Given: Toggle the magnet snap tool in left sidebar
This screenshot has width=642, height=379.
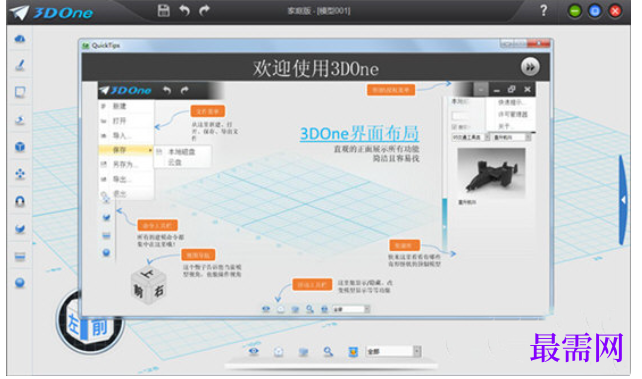Looking at the screenshot, I should [x=20, y=201].
